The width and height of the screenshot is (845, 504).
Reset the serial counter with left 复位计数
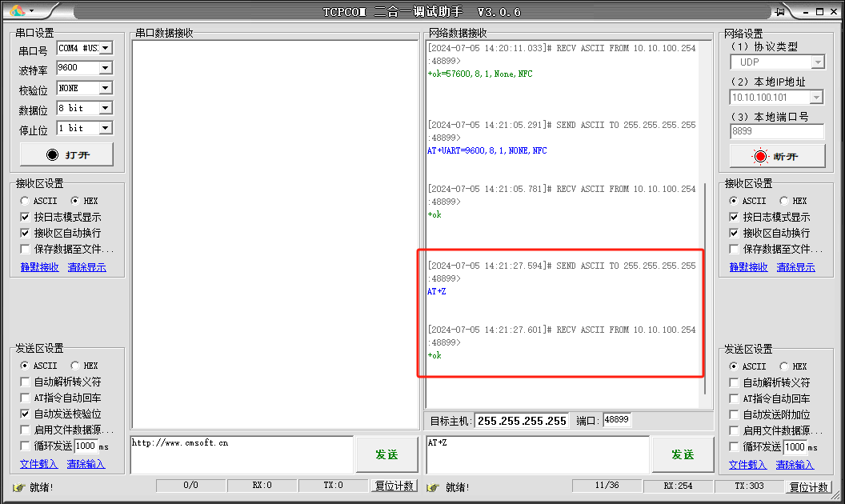[x=394, y=486]
